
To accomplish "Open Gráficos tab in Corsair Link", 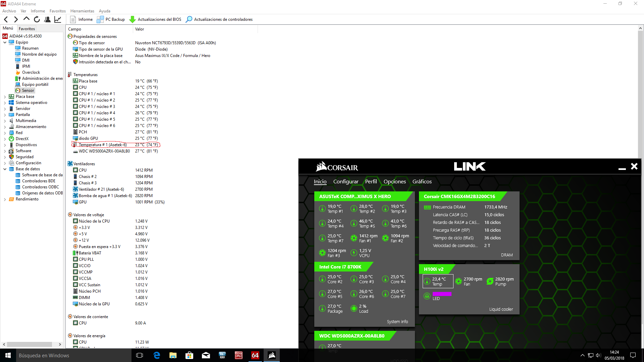I will tap(422, 182).
